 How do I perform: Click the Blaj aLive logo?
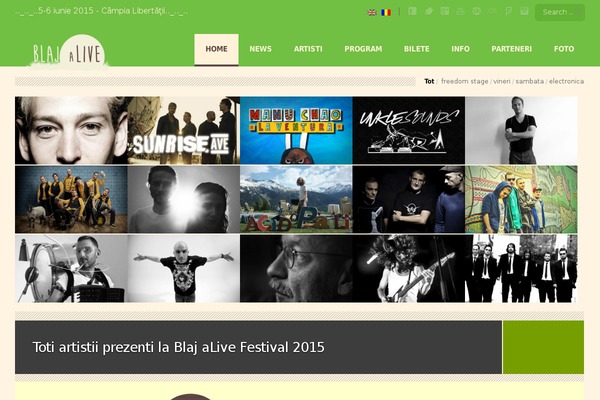pos(68,52)
